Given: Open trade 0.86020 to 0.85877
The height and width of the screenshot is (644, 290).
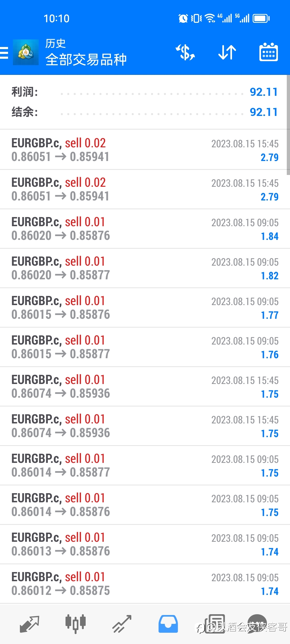Looking at the screenshot, I should coord(145,268).
